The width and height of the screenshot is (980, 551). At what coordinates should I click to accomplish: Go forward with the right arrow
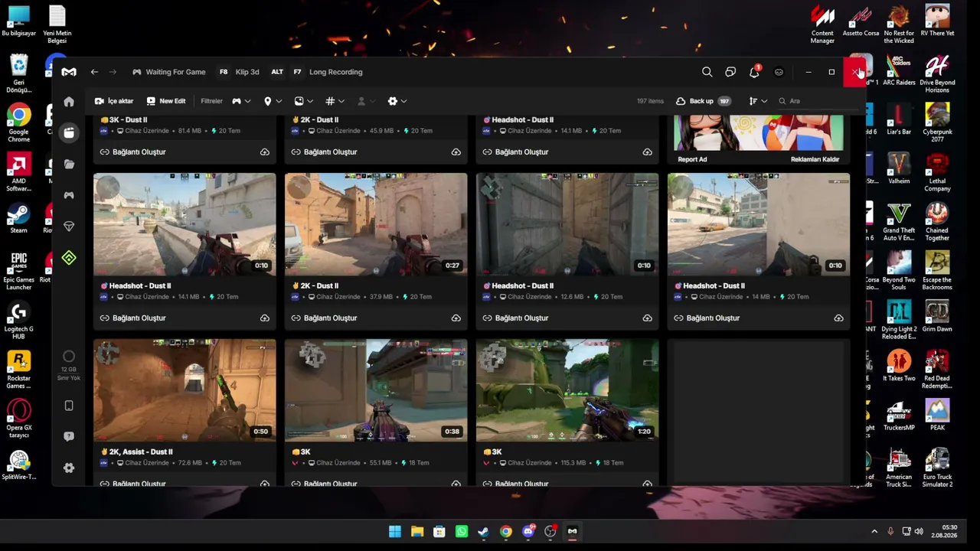click(113, 72)
